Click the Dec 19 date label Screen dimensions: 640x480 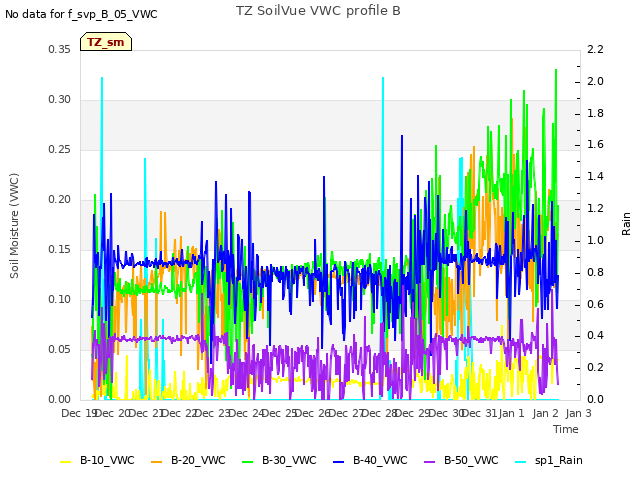pos(78,413)
